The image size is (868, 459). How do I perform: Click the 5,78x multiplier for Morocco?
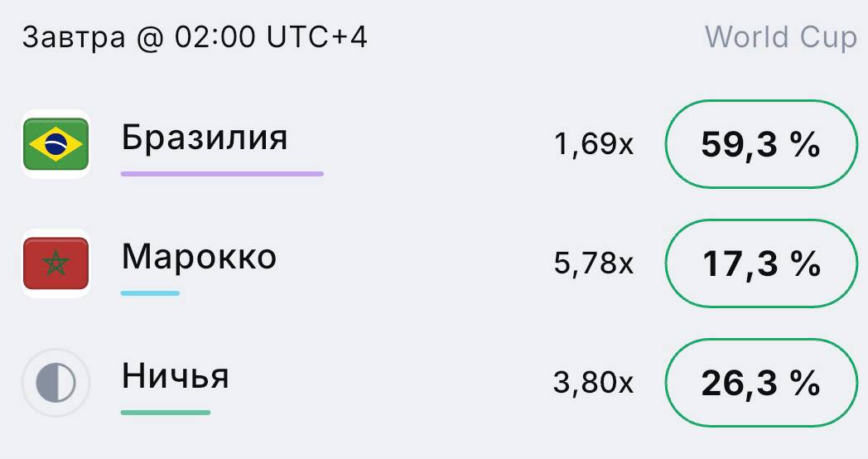point(593,263)
